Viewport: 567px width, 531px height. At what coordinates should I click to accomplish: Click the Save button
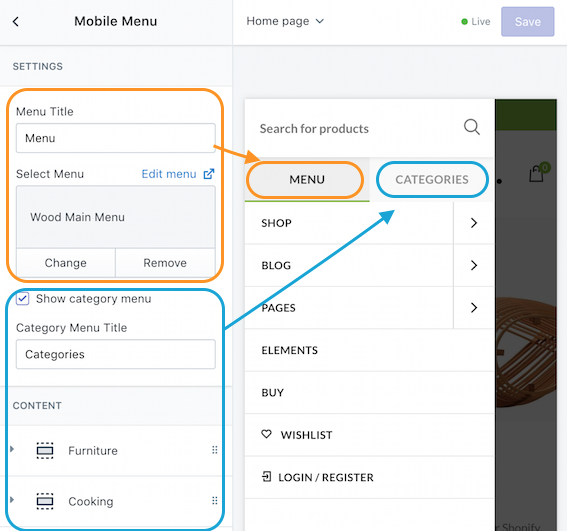(527, 22)
